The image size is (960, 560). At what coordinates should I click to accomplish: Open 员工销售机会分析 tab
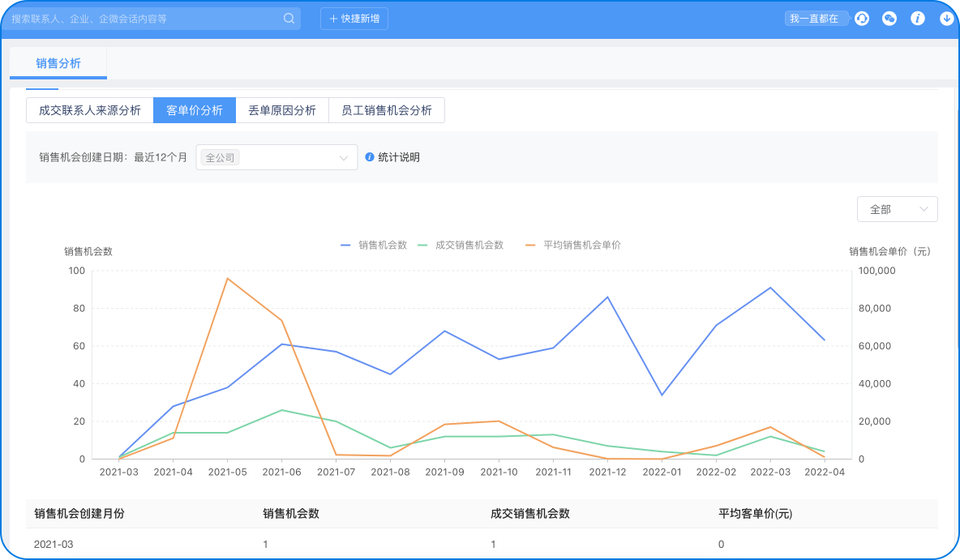(x=386, y=110)
